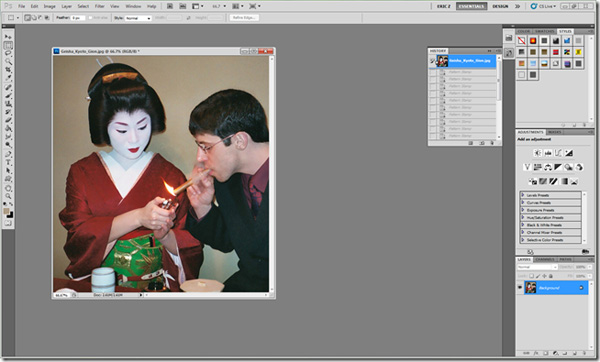The image size is (600, 362).
Task: Add a Selective Color adjustment layer
Action: (574, 181)
